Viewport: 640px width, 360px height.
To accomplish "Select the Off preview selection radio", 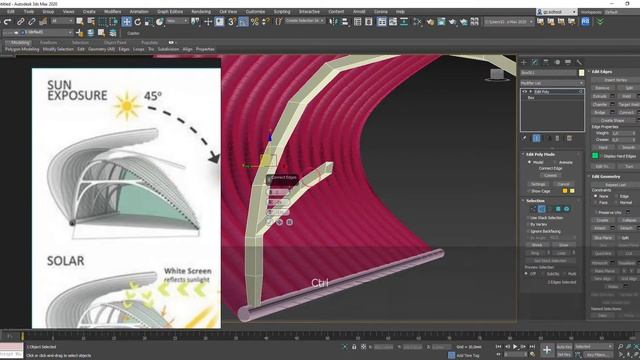I will click(527, 273).
